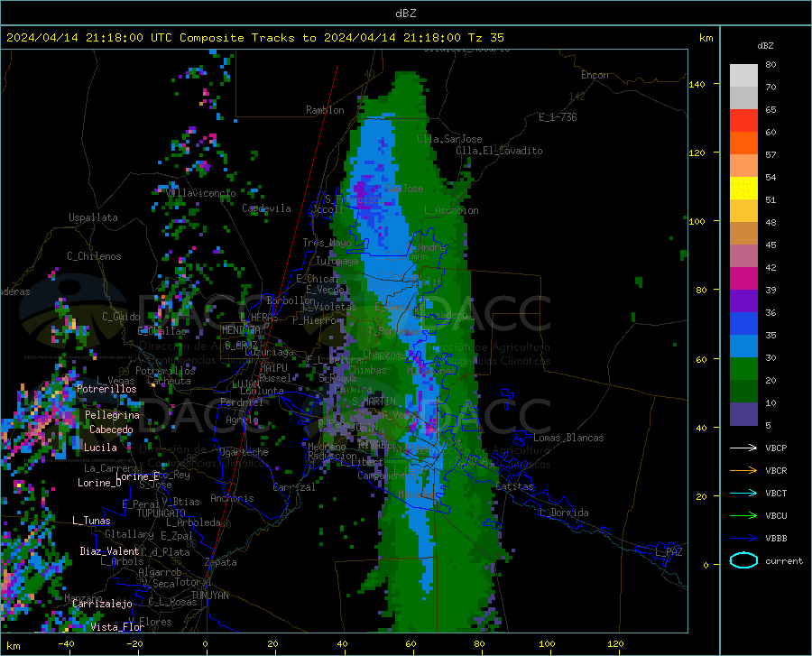Click the 'Tz 35' threshold text

(485, 38)
